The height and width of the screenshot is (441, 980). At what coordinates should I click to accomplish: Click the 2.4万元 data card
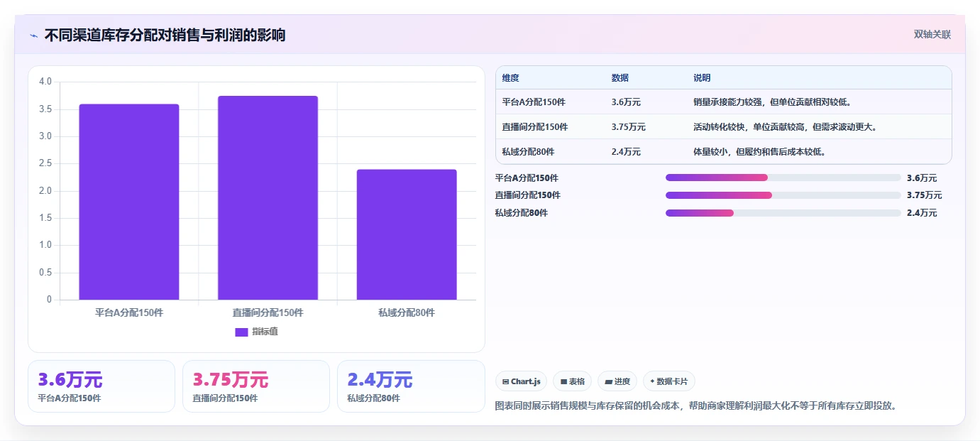(411, 386)
